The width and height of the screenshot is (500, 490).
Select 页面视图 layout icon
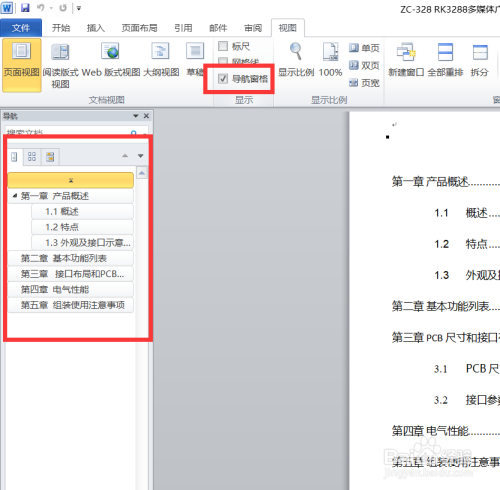[x=22, y=65]
